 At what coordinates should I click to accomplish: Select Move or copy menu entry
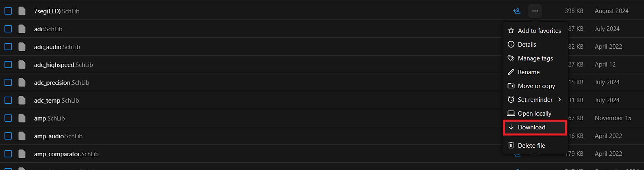pos(536,86)
